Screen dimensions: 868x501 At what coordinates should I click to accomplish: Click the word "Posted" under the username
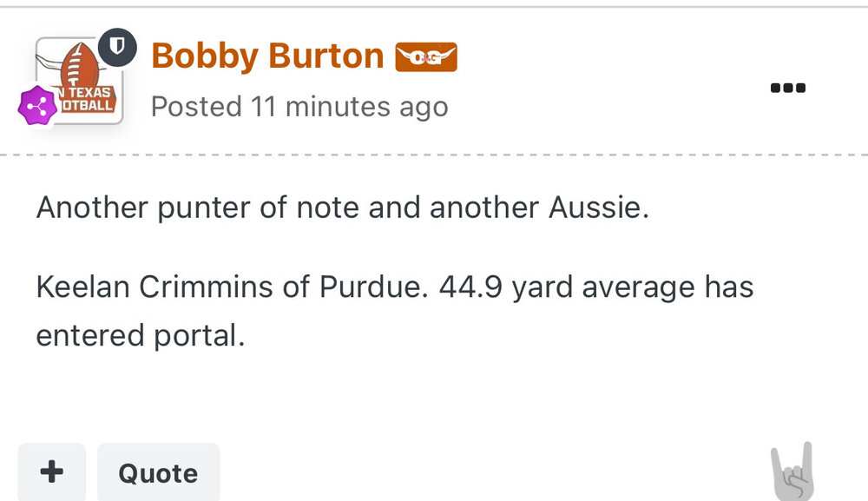pyautogui.click(x=196, y=107)
